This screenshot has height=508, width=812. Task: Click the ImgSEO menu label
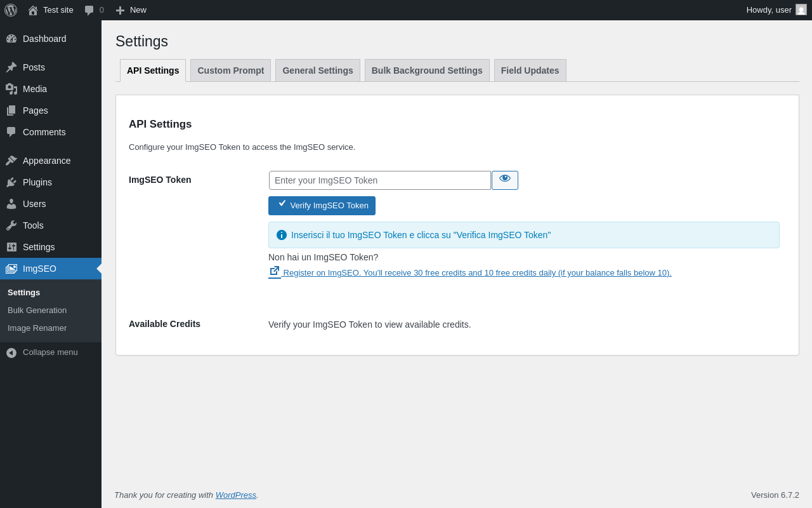coord(39,269)
